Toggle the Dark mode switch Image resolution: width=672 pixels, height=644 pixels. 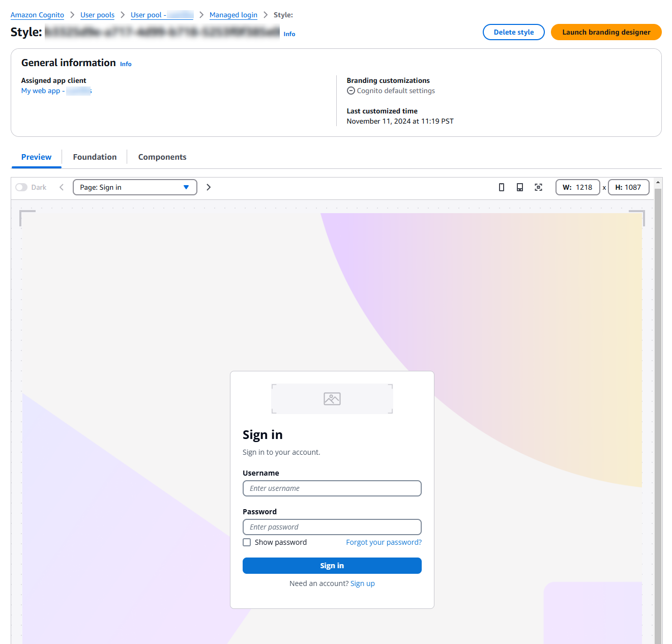[21, 187]
